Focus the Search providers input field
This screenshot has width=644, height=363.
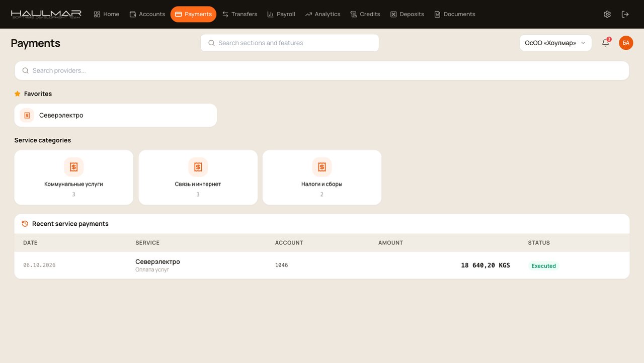[x=322, y=70]
